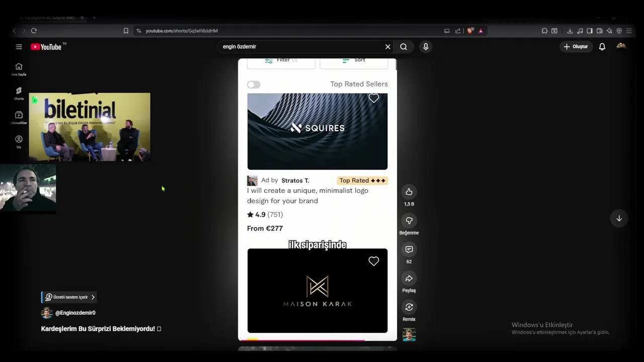Viewport: 644px width, 362px height.
Task: Open the @Enginozdemir0 channel link
Action: click(x=75, y=313)
